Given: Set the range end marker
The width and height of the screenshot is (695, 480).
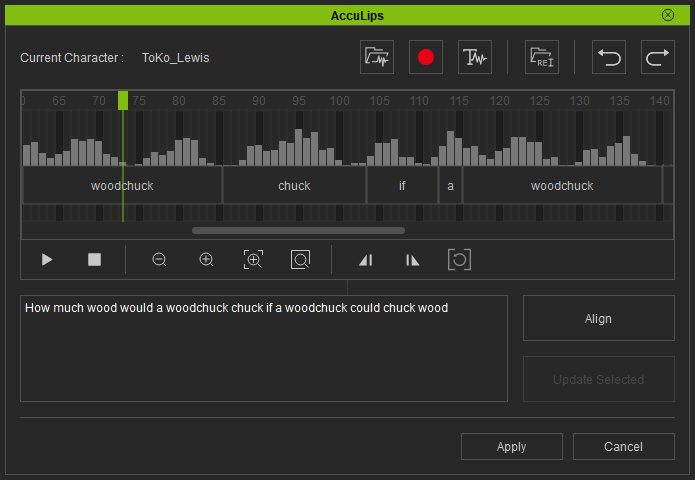Looking at the screenshot, I should pos(412,260).
